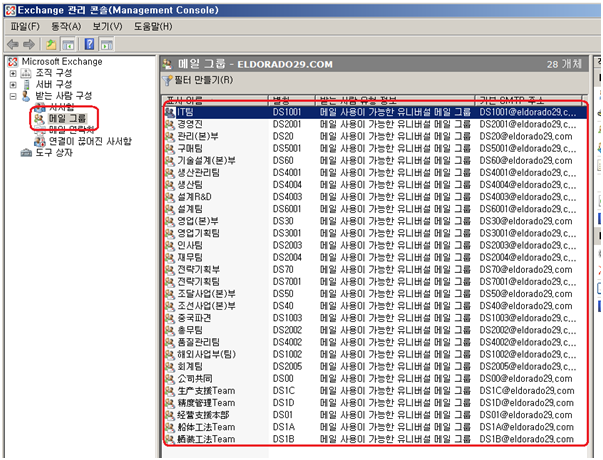Screen dimensions: 603x460
Task: Select the 영업(본)부 group row
Action: pyautogui.click(x=375, y=221)
